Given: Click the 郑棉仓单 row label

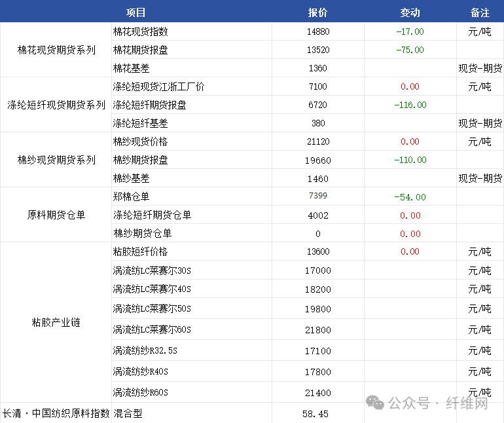Looking at the screenshot, I should click(131, 196).
